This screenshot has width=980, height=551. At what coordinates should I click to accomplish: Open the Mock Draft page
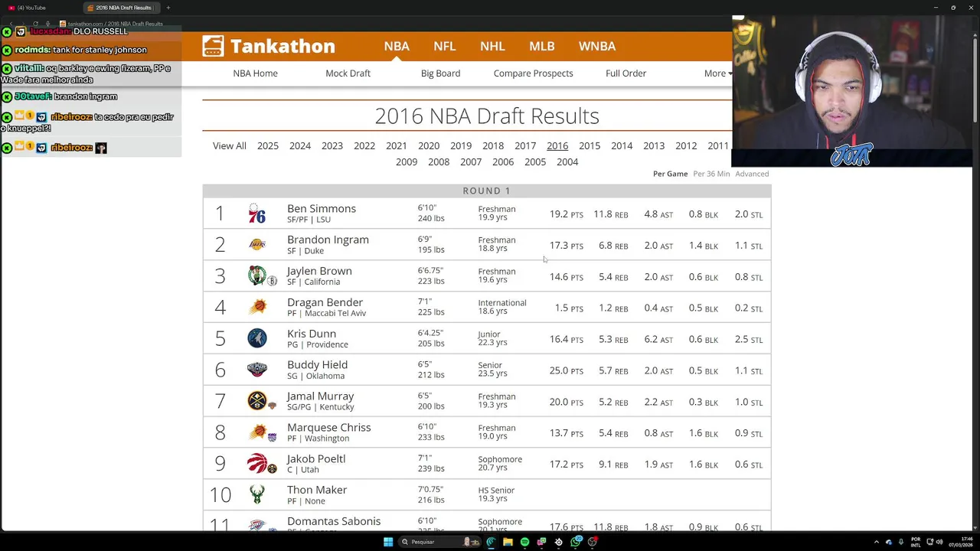pos(348,73)
